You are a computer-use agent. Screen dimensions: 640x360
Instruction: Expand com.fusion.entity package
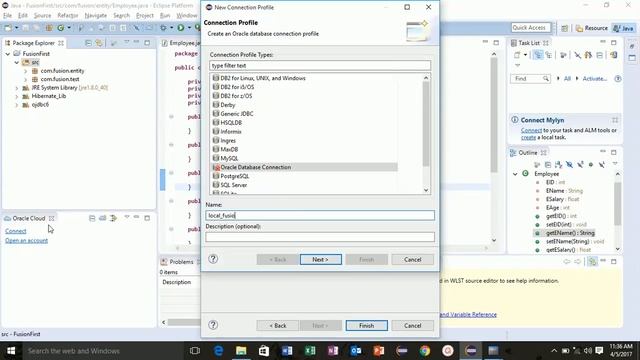pos(26,71)
